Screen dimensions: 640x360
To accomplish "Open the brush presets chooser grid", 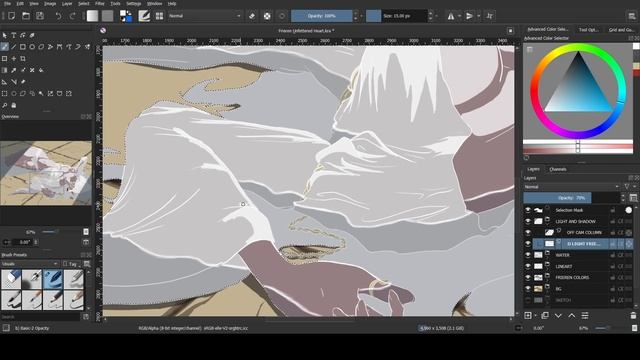I will coord(159,16).
